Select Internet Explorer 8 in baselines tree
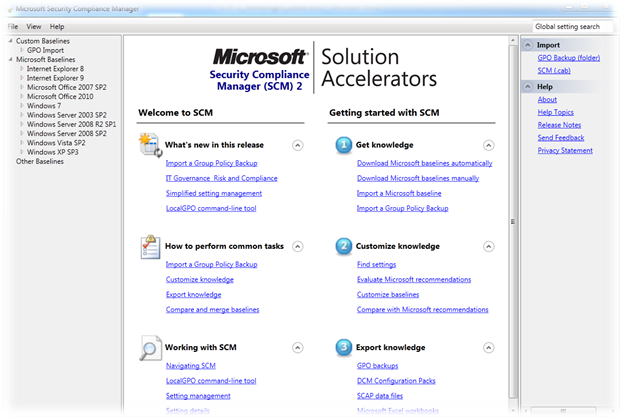This screenshot has height=419, width=624. tap(55, 68)
